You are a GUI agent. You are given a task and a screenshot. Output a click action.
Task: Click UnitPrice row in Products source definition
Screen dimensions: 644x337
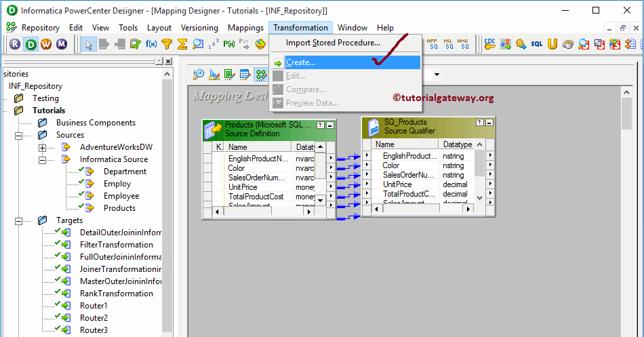(263, 187)
